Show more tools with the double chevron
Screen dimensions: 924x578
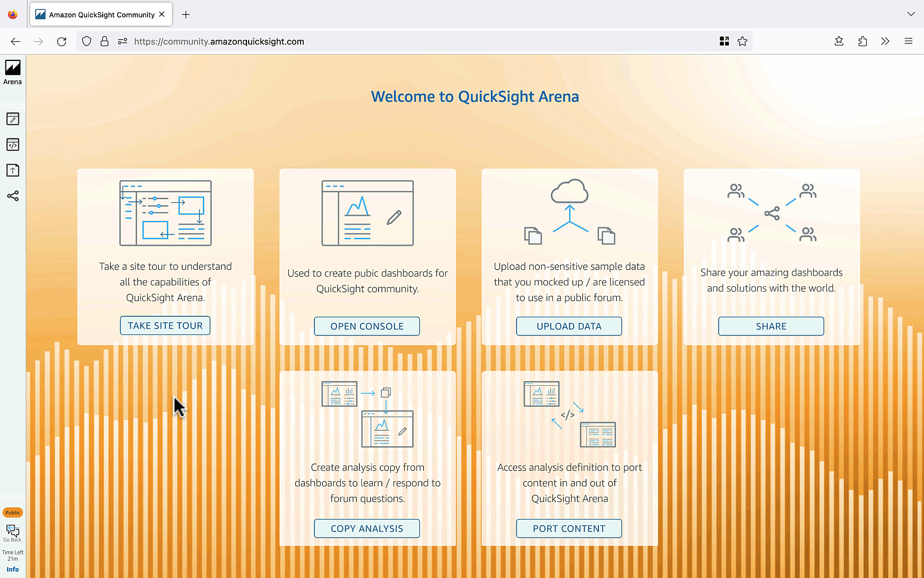point(885,41)
